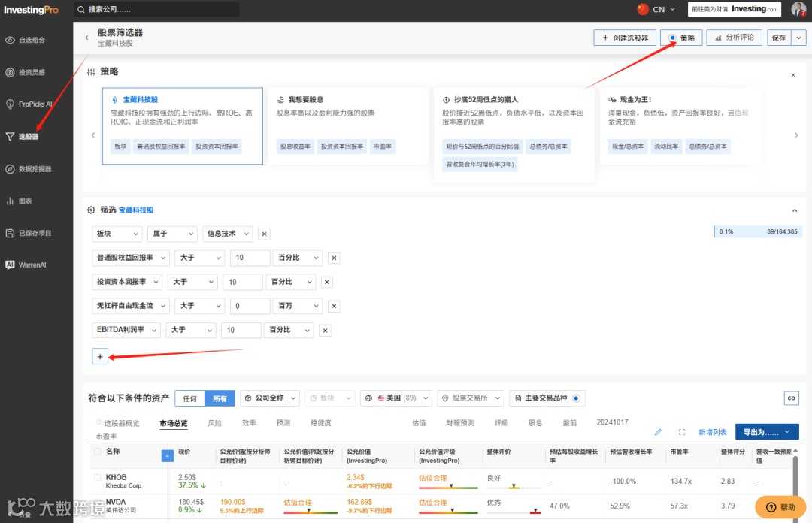The width and height of the screenshot is (812, 523).
Task: Open the 股票交易所 exchange dropdown
Action: click(x=471, y=398)
